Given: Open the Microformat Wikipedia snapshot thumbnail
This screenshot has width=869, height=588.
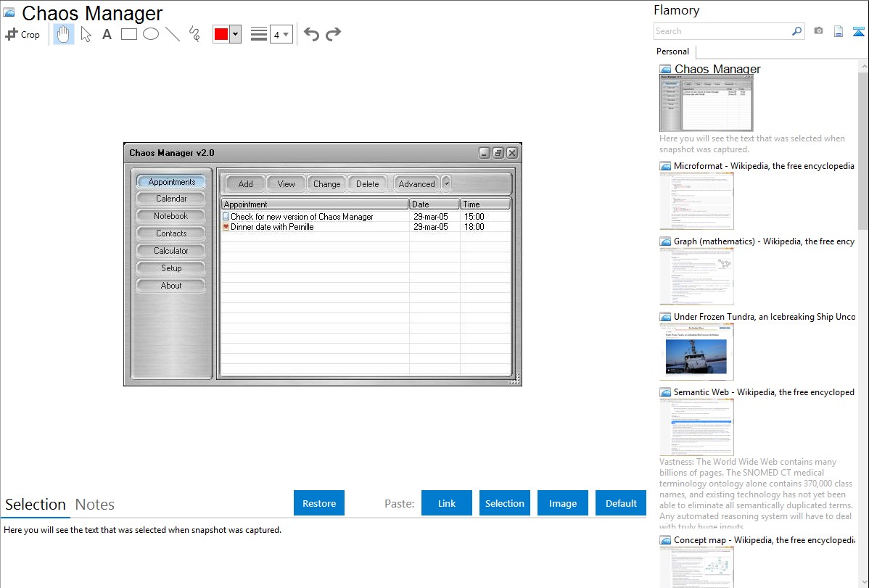Looking at the screenshot, I should (696, 201).
